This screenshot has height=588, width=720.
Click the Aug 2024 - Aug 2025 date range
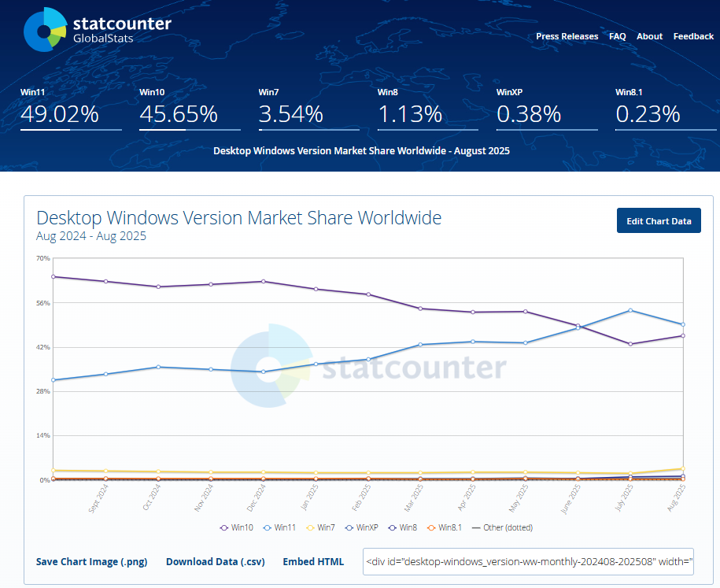(x=91, y=236)
